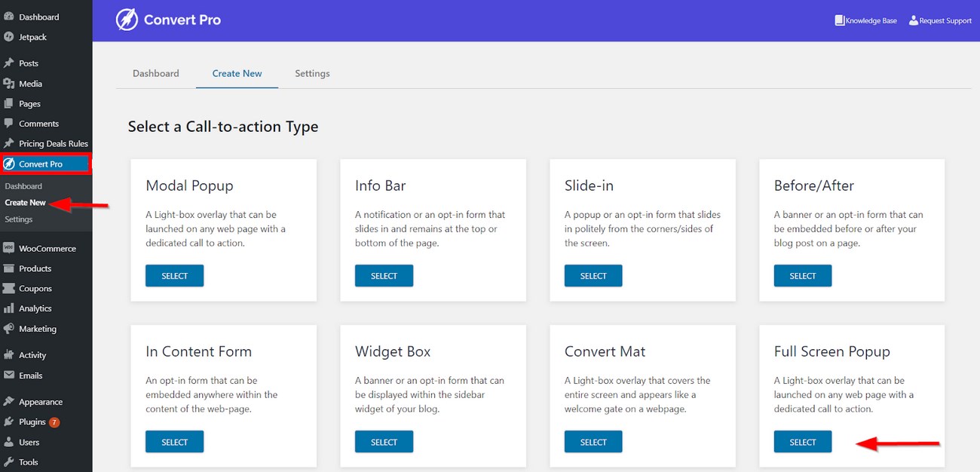Click the Convert Mat card title
980x472 pixels.
click(x=605, y=351)
